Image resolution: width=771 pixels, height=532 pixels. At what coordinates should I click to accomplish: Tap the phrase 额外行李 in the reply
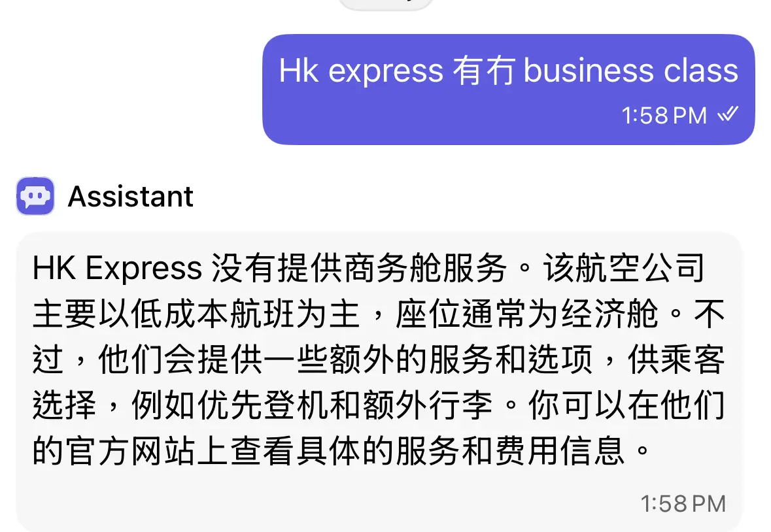point(427,406)
